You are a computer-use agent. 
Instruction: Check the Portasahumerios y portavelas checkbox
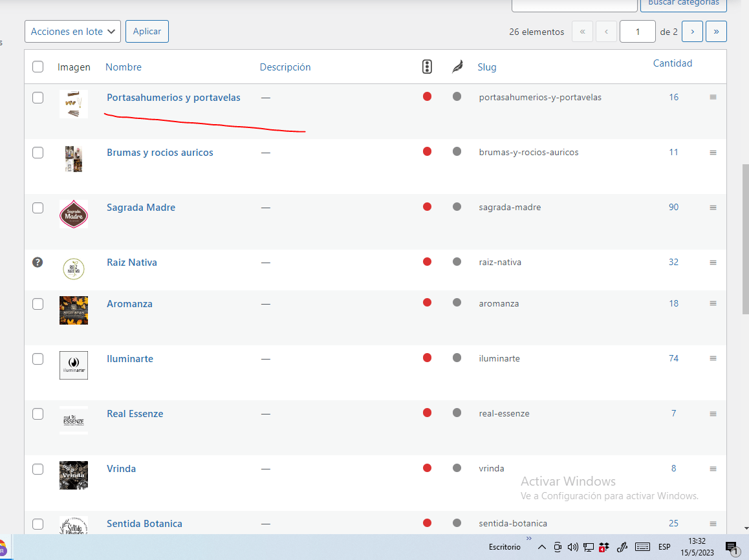pos(38,98)
